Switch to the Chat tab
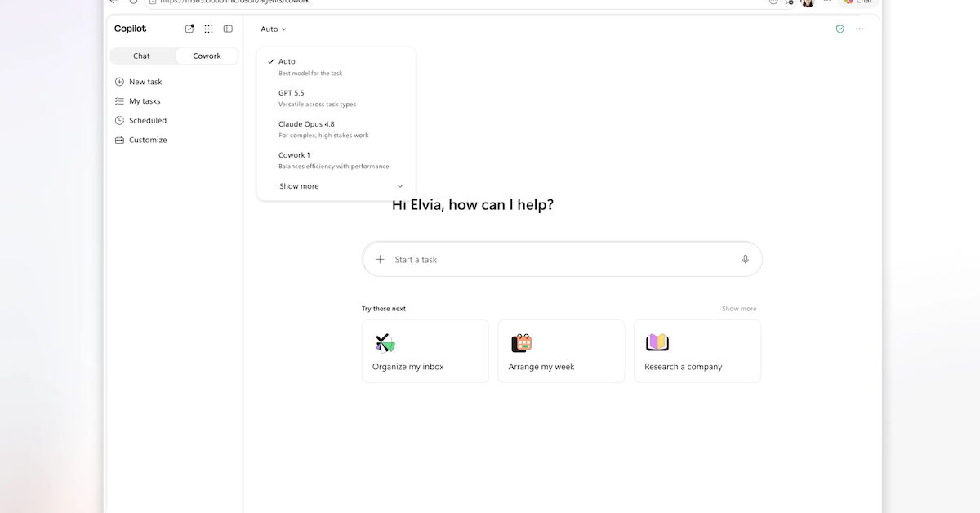The width and height of the screenshot is (980, 513). (142, 56)
